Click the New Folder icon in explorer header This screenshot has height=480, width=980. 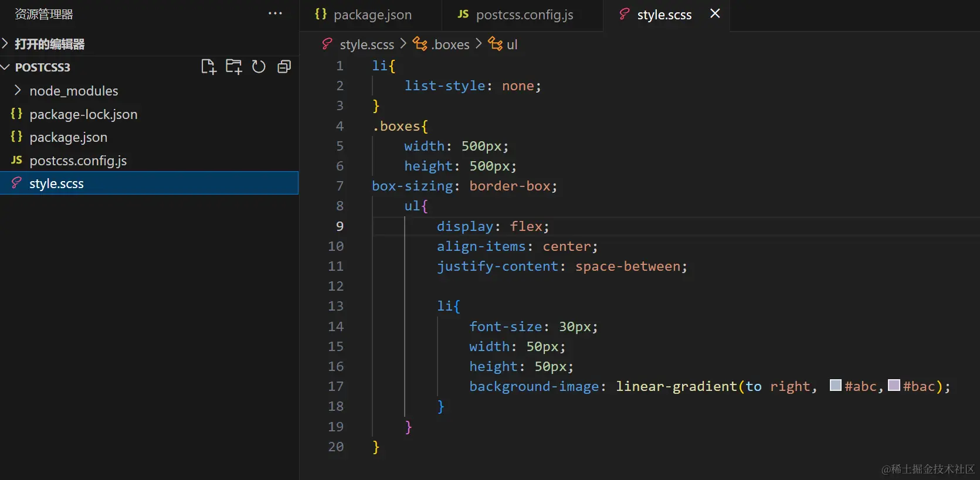click(234, 67)
